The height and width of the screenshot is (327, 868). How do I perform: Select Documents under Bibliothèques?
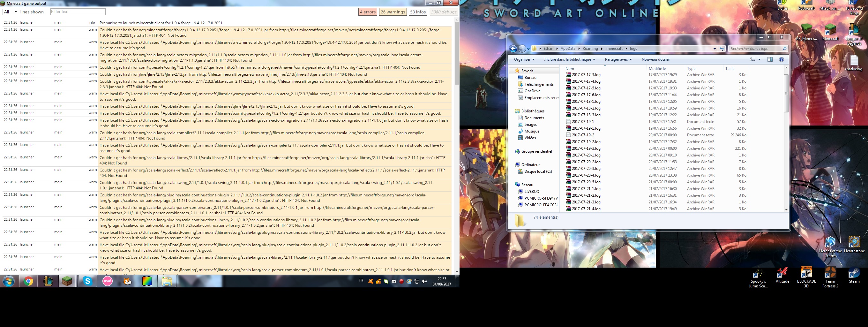coord(534,118)
